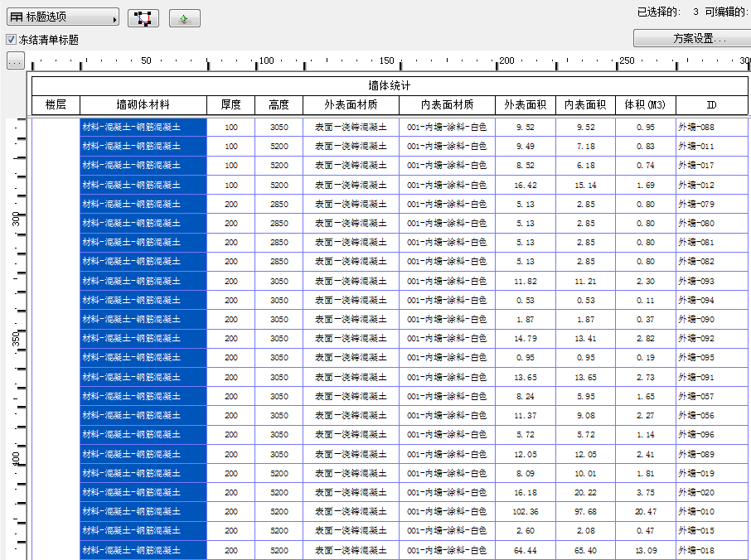Click the ID column header
The height and width of the screenshot is (560, 751).
point(710,105)
